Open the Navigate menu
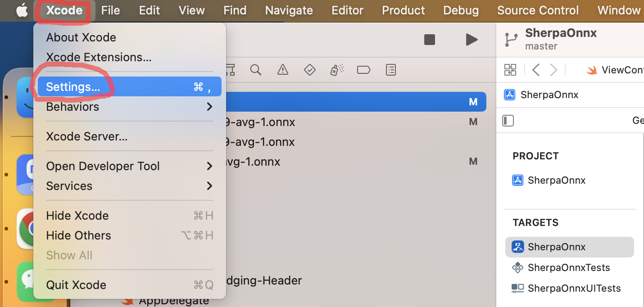The image size is (644, 307). pyautogui.click(x=289, y=10)
